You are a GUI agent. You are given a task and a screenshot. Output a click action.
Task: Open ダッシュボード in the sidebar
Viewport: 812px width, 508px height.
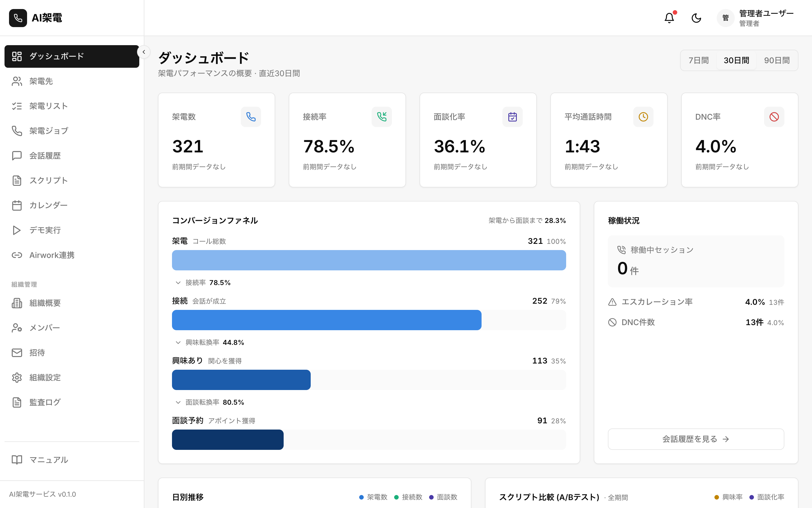[72, 56]
